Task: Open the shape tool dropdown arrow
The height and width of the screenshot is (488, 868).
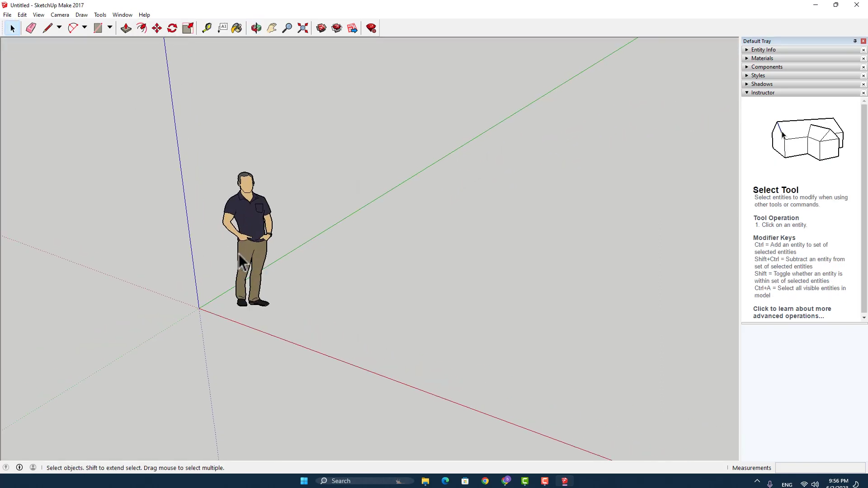Action: tap(110, 28)
